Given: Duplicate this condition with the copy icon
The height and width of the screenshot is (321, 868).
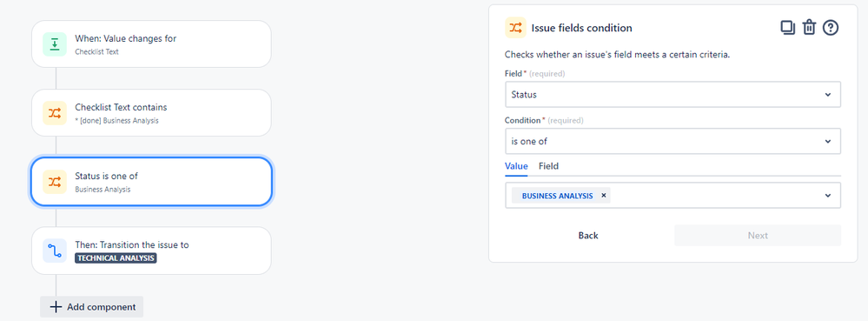Looking at the screenshot, I should click(788, 28).
